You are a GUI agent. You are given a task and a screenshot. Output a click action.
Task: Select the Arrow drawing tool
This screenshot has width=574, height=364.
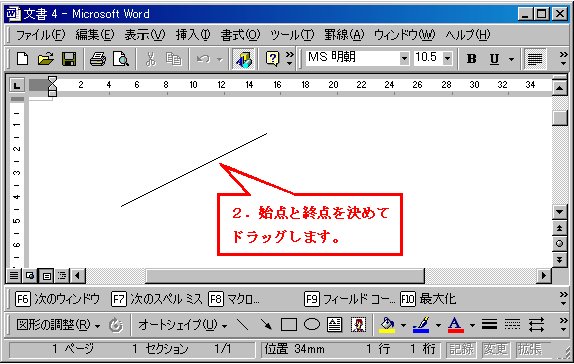point(266,324)
